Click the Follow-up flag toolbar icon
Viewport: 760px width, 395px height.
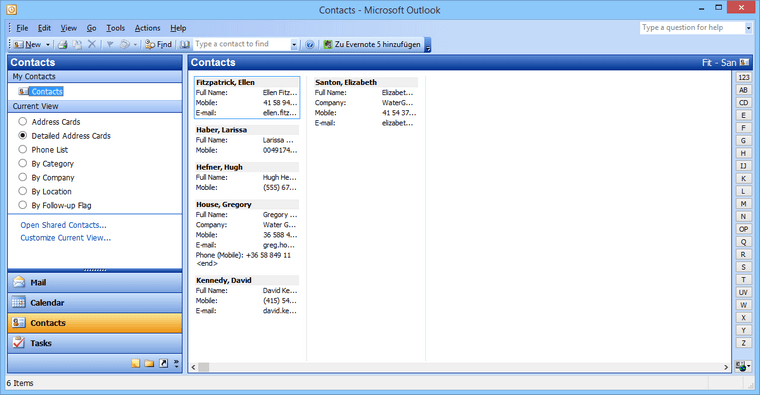[x=110, y=45]
